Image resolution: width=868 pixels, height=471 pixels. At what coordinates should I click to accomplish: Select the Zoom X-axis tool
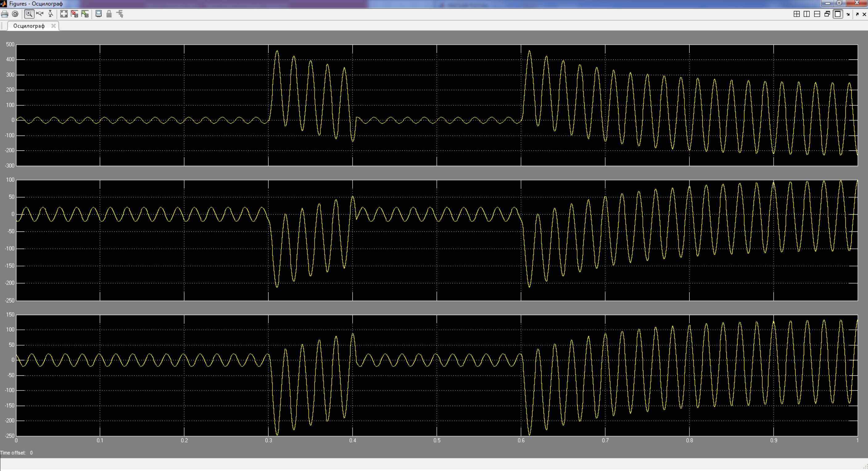(x=40, y=14)
